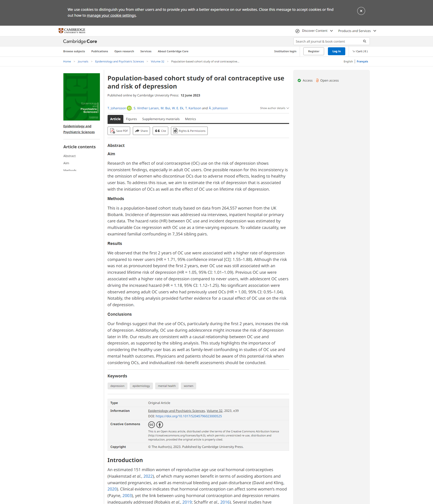Click the Save PDF button
The height and width of the screenshot is (504, 433).
pyautogui.click(x=119, y=131)
